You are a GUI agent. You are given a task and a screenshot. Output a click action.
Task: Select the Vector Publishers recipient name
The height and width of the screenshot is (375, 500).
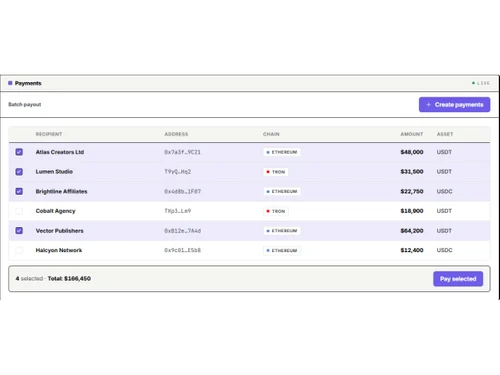click(59, 231)
